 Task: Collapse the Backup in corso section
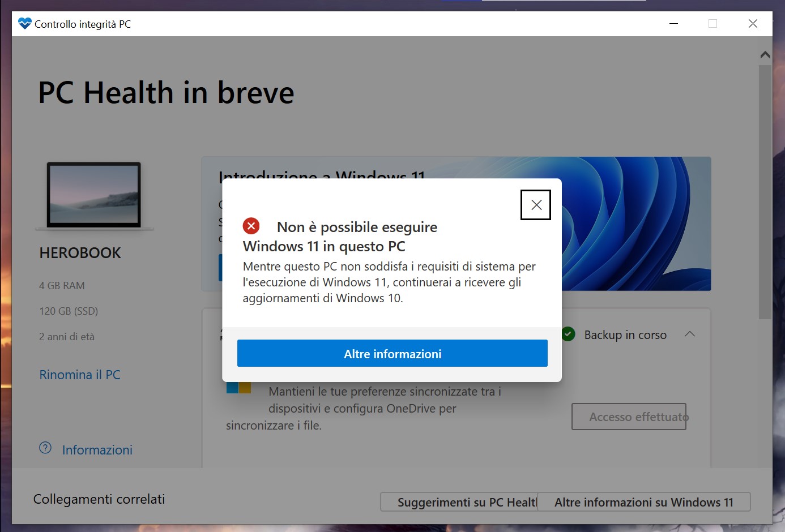tap(690, 334)
